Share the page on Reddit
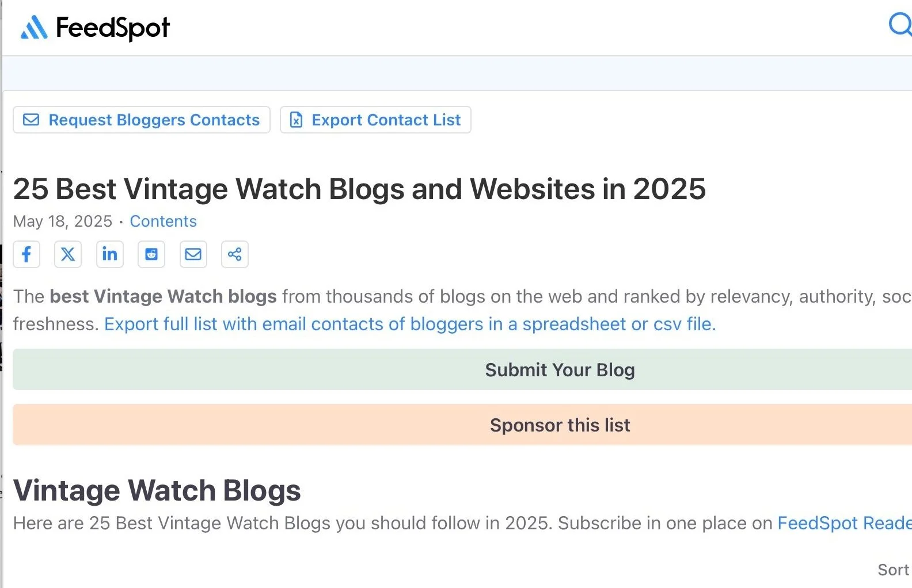Image resolution: width=912 pixels, height=588 pixels. [x=151, y=254]
